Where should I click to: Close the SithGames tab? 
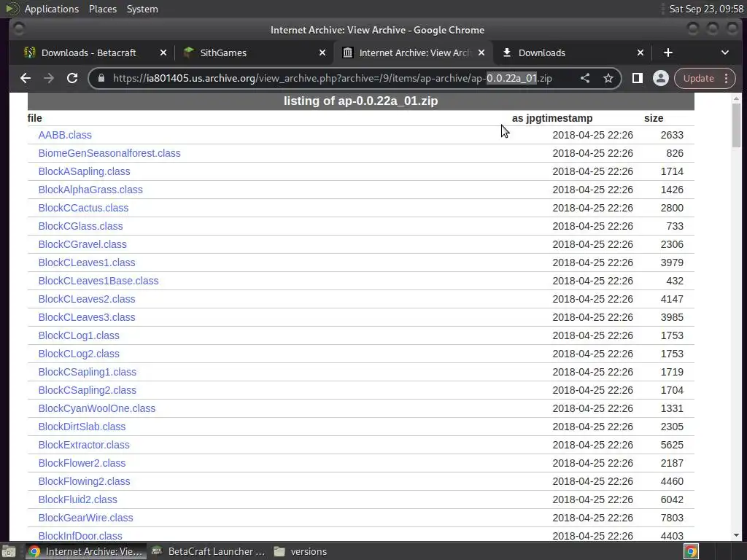(x=322, y=52)
